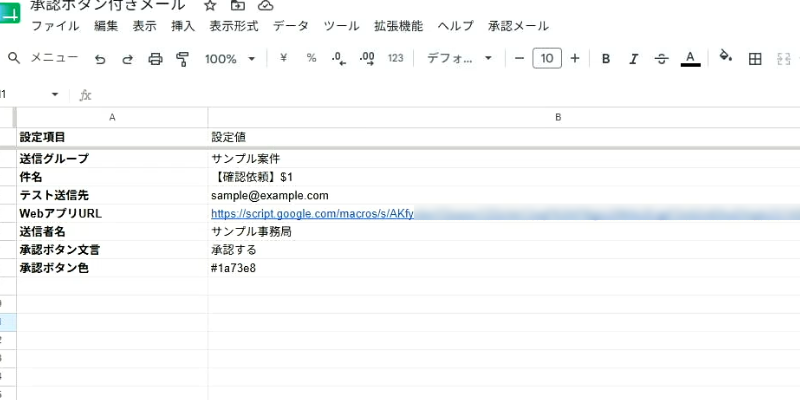Click the formula bar fx field

point(439,95)
